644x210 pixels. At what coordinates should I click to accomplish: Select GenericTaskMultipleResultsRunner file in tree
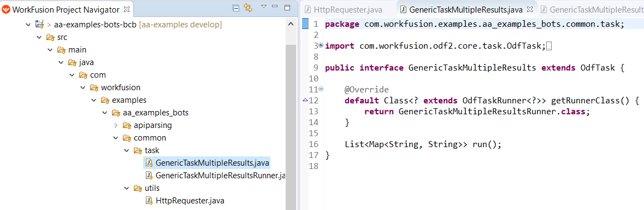(x=220, y=176)
